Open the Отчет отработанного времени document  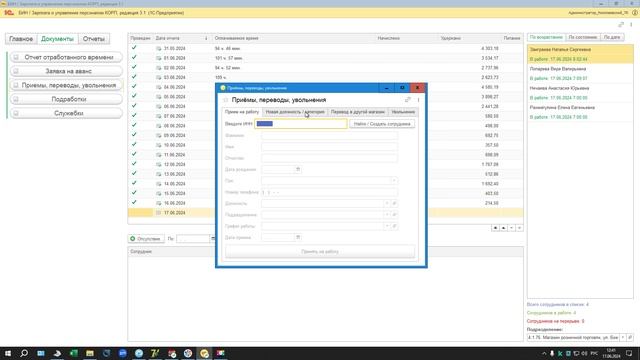point(66,57)
